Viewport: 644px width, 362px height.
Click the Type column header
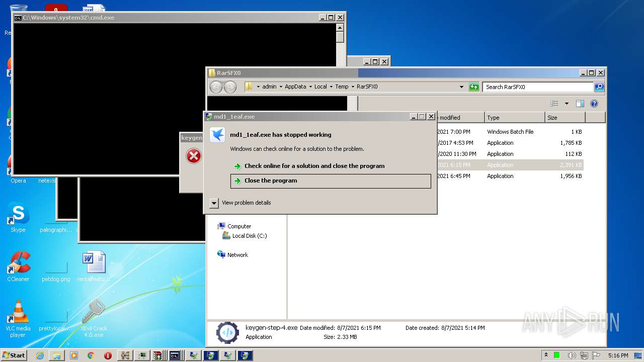pyautogui.click(x=515, y=118)
